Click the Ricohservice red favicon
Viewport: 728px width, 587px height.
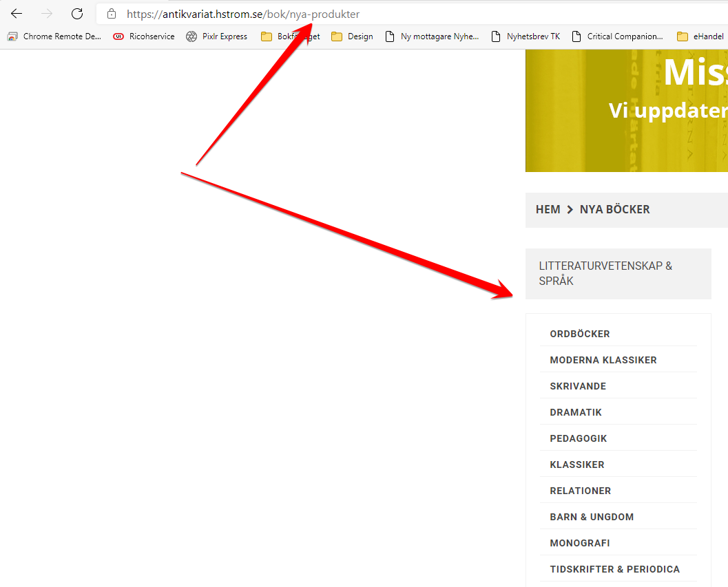pos(118,36)
